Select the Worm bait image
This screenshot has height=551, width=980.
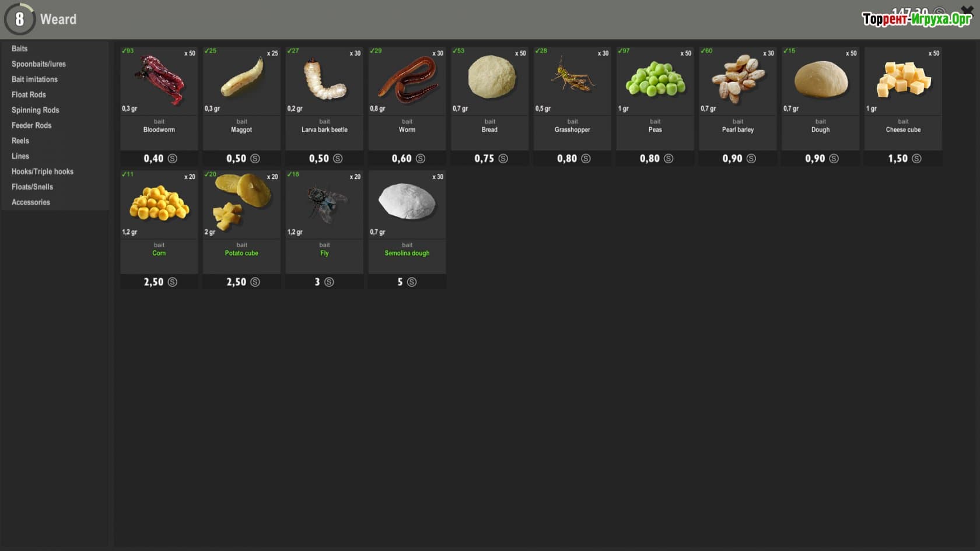click(x=407, y=80)
